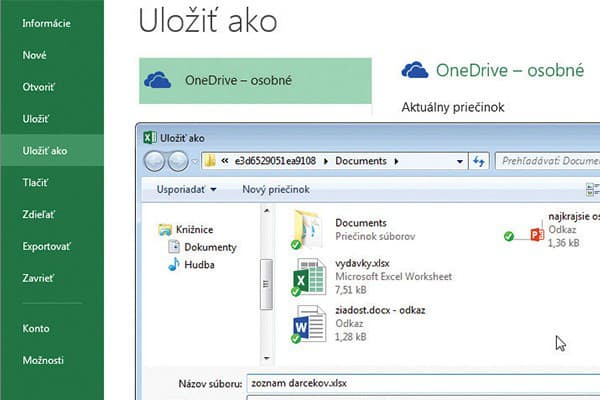The width and height of the screenshot is (600, 400).
Task: Open Možnosti in the sidebar
Action: tap(43, 360)
